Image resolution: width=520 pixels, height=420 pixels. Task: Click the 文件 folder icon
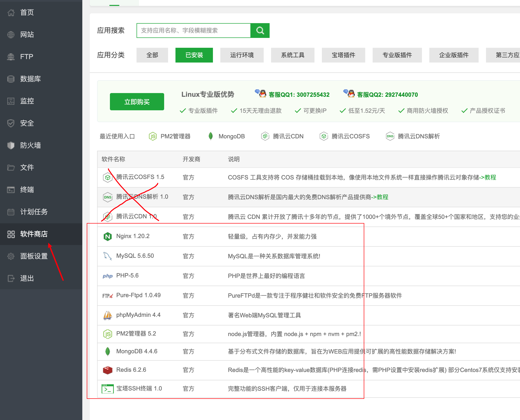11,167
